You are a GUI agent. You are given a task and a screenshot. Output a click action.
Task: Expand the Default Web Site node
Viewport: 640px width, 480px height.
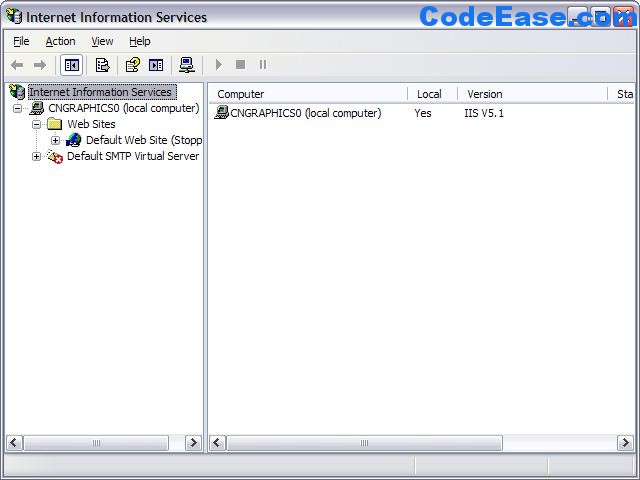point(56,140)
